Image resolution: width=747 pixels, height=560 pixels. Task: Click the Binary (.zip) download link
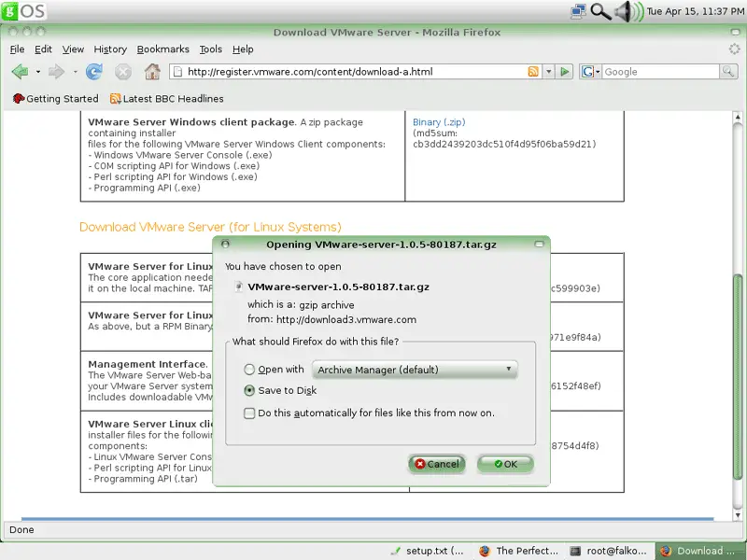(439, 122)
